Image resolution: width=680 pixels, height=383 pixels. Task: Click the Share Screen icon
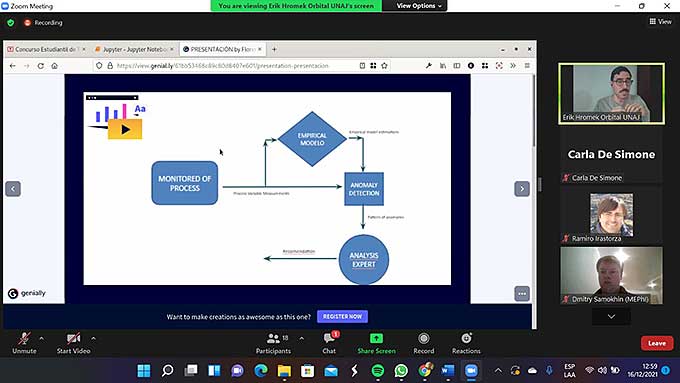click(x=376, y=338)
